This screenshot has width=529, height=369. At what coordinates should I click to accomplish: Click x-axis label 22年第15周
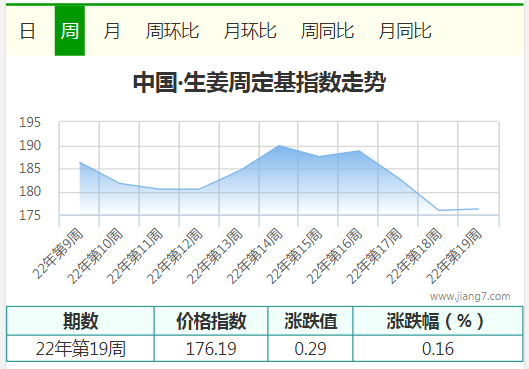(x=295, y=256)
